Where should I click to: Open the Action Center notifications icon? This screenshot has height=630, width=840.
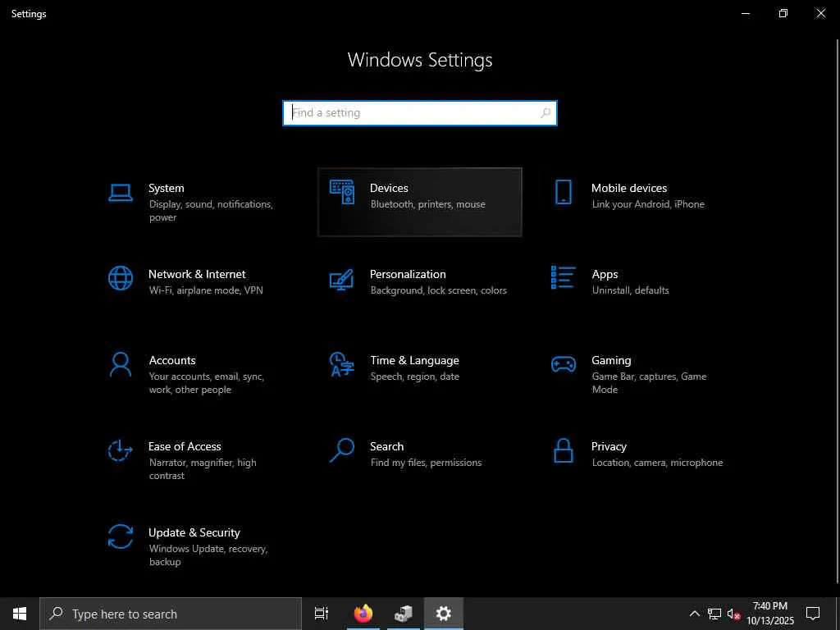tap(813, 614)
